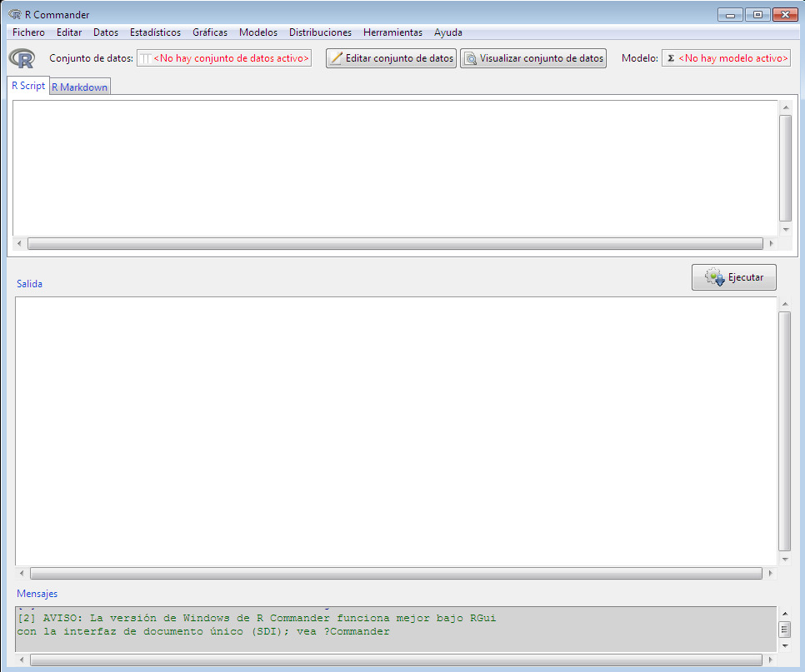Image resolution: width=805 pixels, height=672 pixels.
Task: Click the script editor scroll-up arrow
Action: click(786, 107)
